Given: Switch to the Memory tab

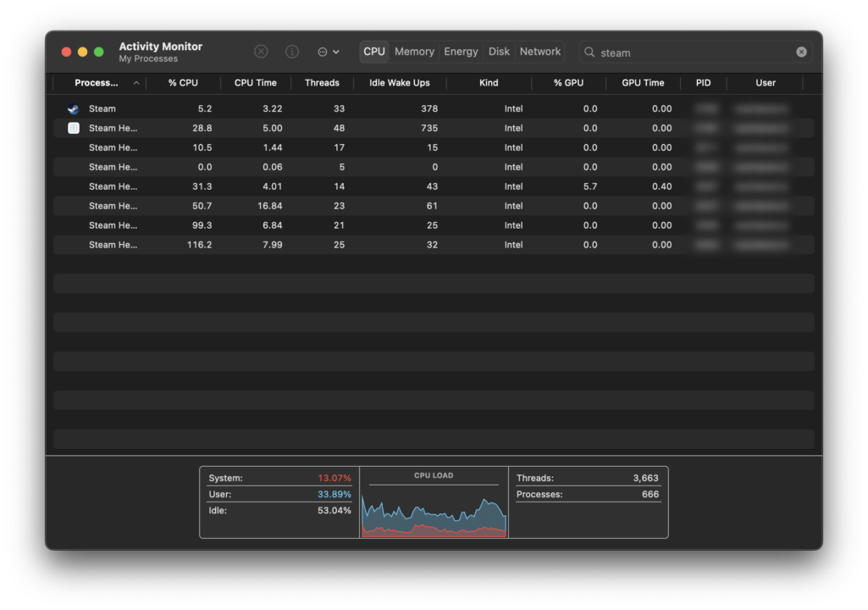Looking at the screenshot, I should 414,52.
